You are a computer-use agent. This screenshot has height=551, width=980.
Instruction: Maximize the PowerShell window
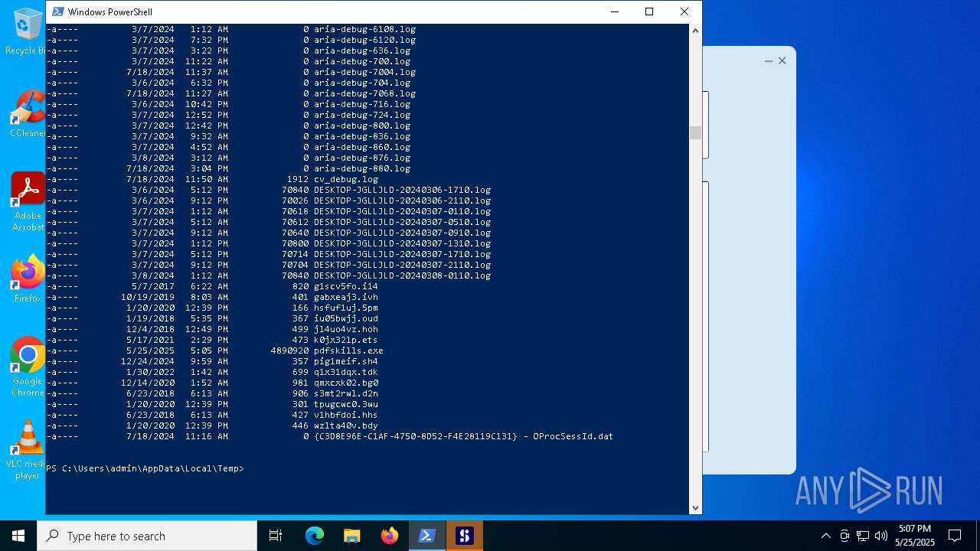point(649,11)
